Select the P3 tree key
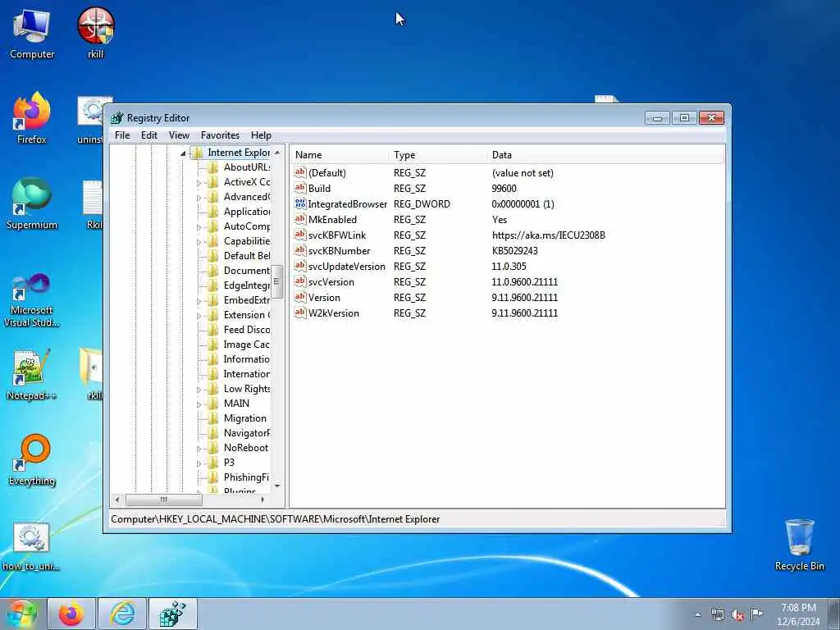Screen dimensions: 840x630 pyautogui.click(x=229, y=463)
